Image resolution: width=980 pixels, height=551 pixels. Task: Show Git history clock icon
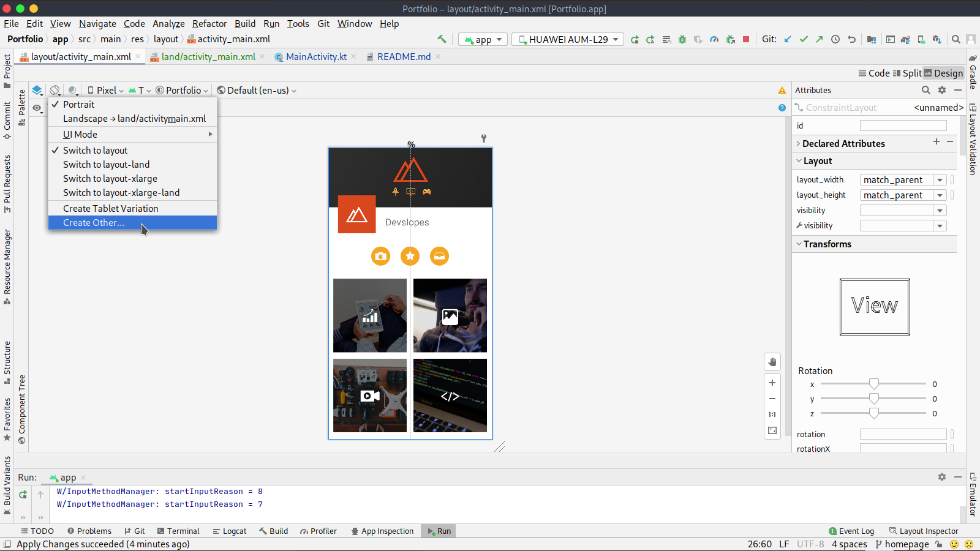tap(835, 39)
